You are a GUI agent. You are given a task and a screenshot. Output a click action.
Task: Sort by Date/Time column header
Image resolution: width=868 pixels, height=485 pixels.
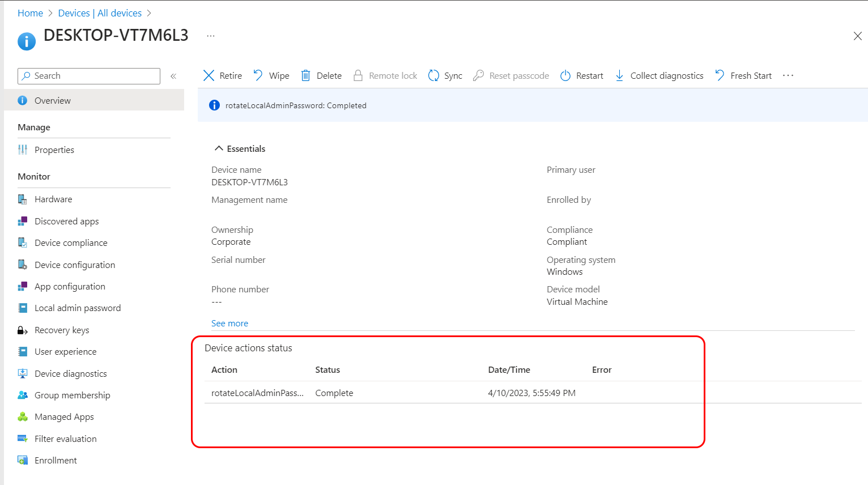point(509,369)
